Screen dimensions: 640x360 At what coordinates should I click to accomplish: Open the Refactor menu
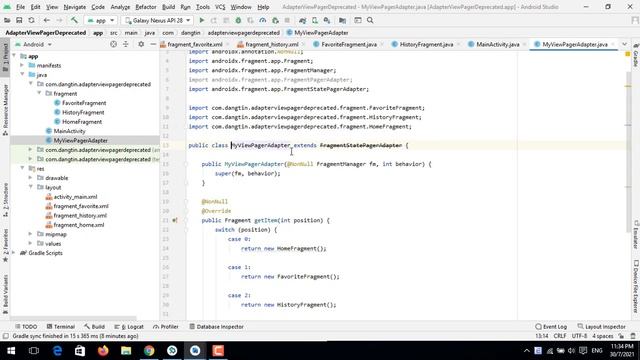pos(146,7)
